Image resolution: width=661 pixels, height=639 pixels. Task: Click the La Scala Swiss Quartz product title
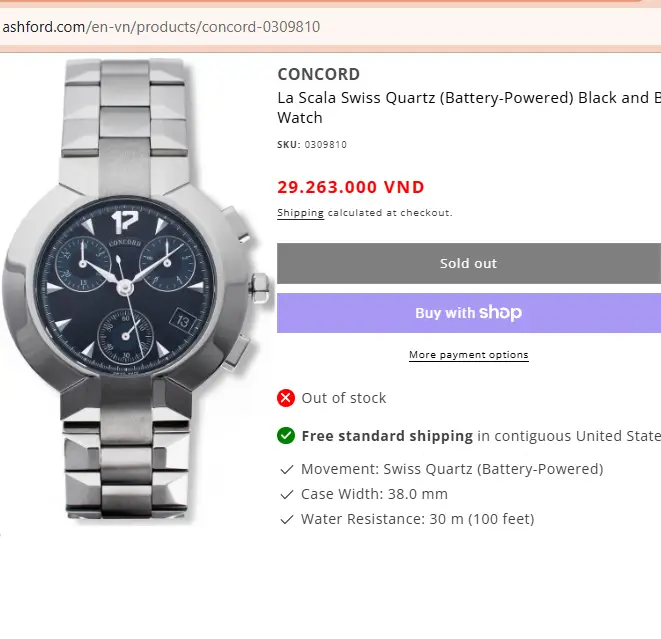(x=468, y=107)
